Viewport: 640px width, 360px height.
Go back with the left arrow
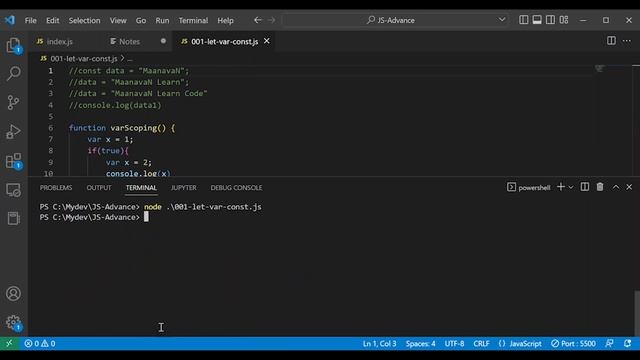(258, 20)
